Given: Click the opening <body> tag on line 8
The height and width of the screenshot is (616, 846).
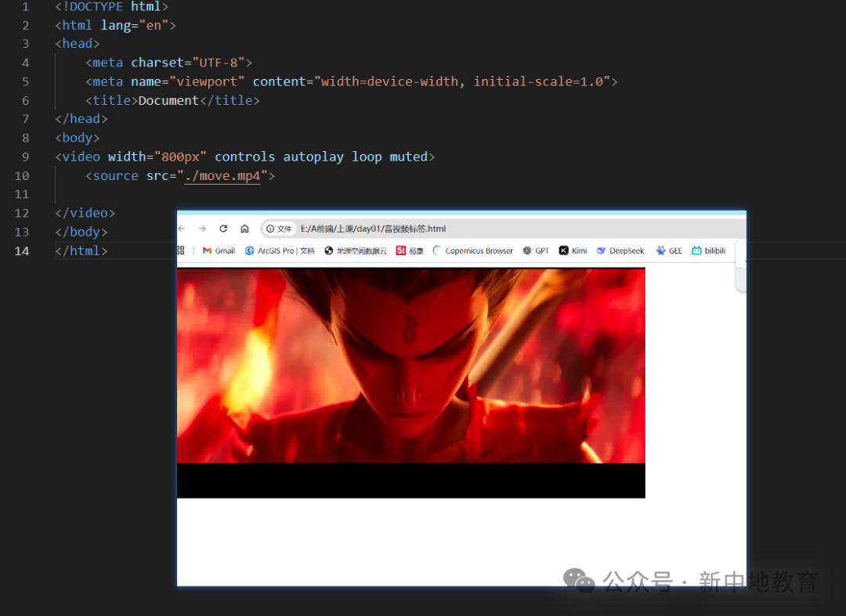Looking at the screenshot, I should (x=78, y=138).
